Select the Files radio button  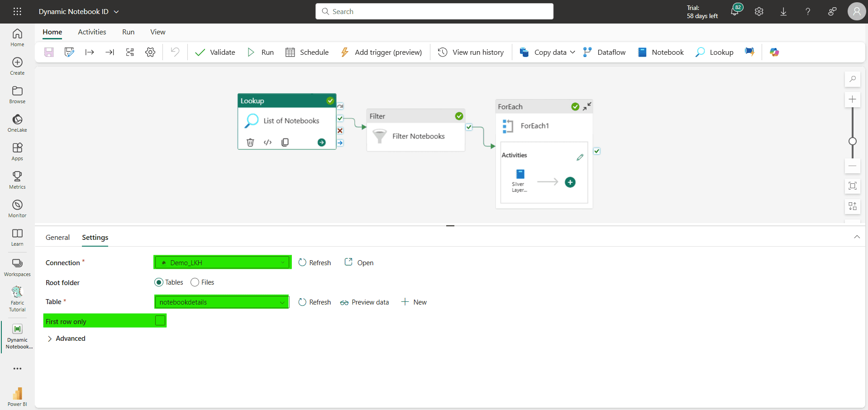(x=195, y=282)
